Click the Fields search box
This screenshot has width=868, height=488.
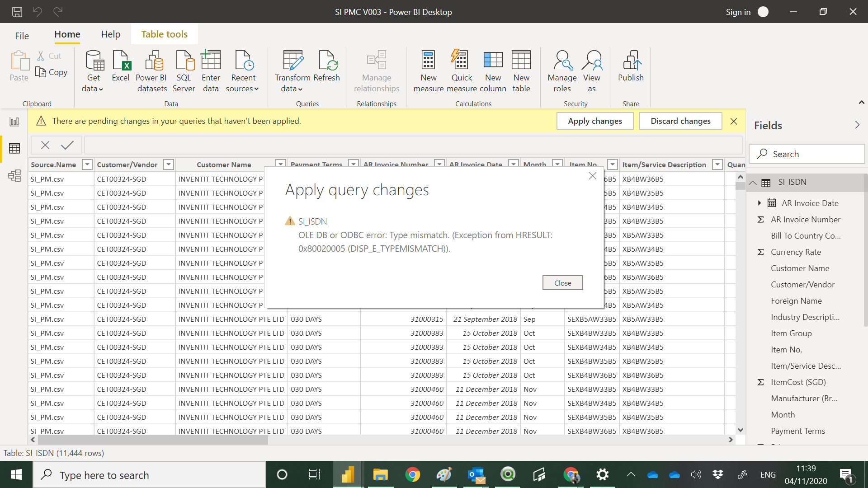point(807,154)
